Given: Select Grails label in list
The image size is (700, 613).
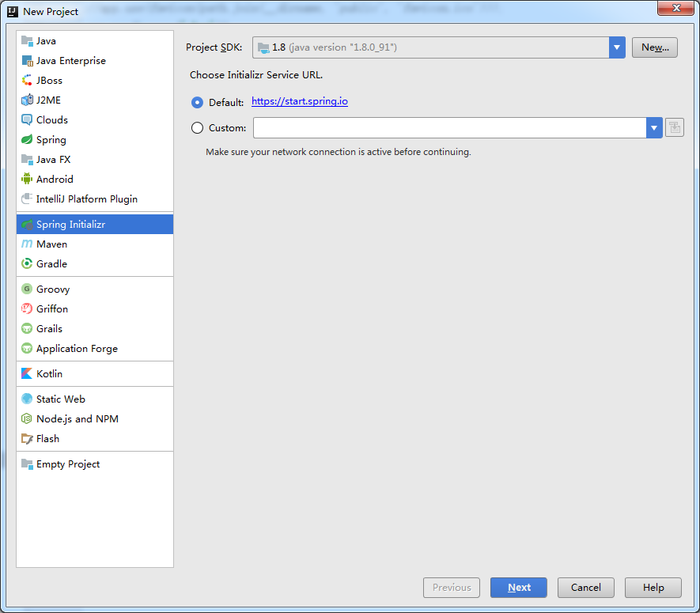Looking at the screenshot, I should [x=49, y=328].
